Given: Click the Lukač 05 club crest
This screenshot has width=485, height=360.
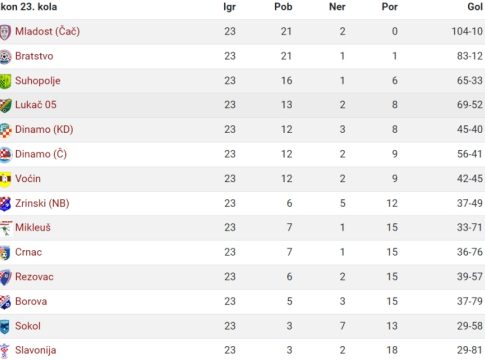Looking at the screenshot, I should tap(5, 106).
